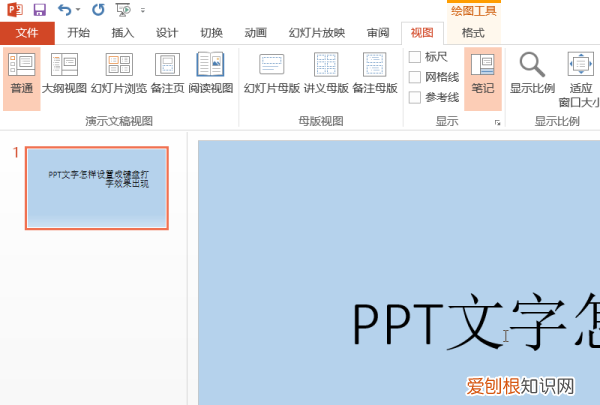Expand the Quick Access Toolbar customize arrow
Viewport: 600px width, 405px height.
[x=143, y=10]
